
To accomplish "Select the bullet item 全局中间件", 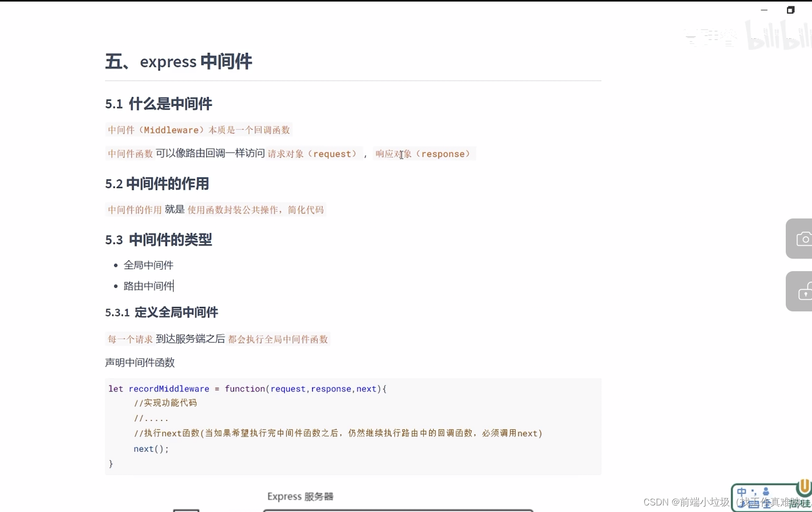I will point(148,265).
